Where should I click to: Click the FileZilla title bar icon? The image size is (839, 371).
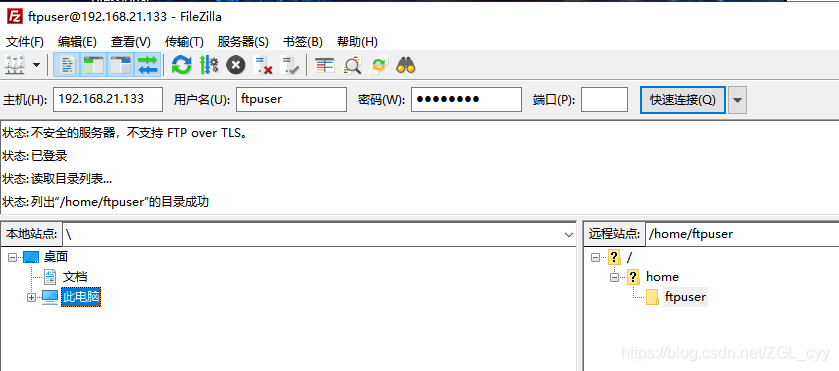[x=16, y=16]
